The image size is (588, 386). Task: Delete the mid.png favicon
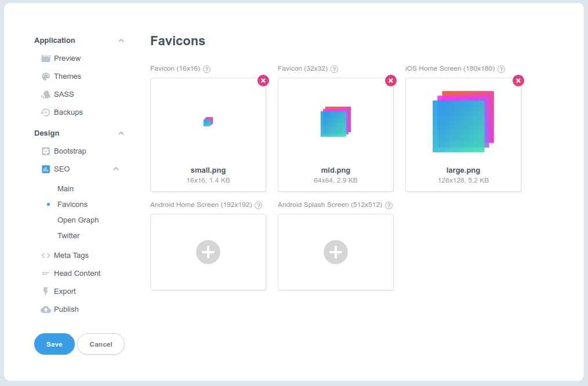click(x=391, y=81)
